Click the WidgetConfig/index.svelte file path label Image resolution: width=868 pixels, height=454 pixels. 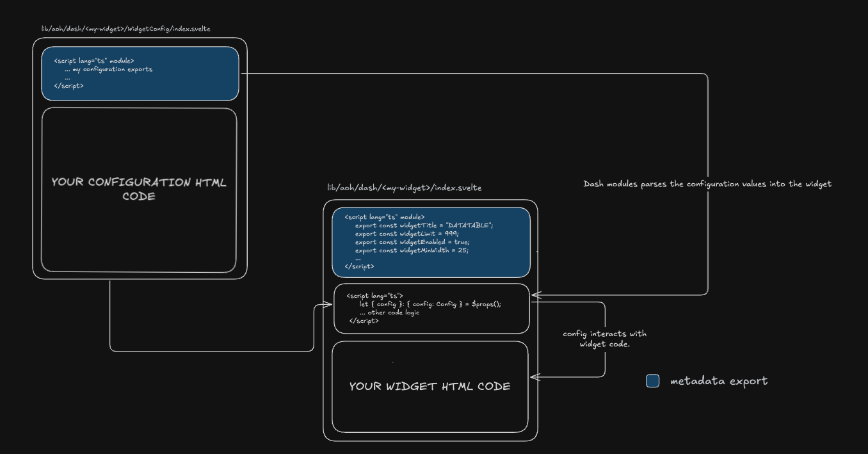point(126,28)
